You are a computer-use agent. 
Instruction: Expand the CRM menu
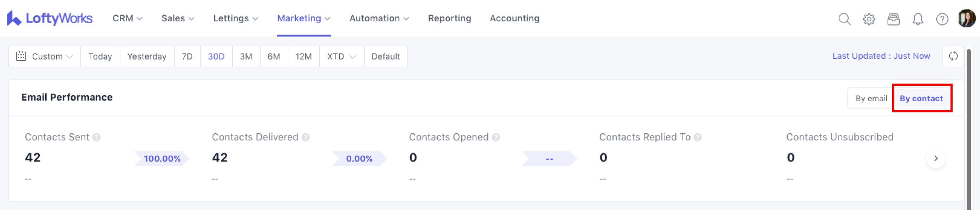(x=127, y=18)
